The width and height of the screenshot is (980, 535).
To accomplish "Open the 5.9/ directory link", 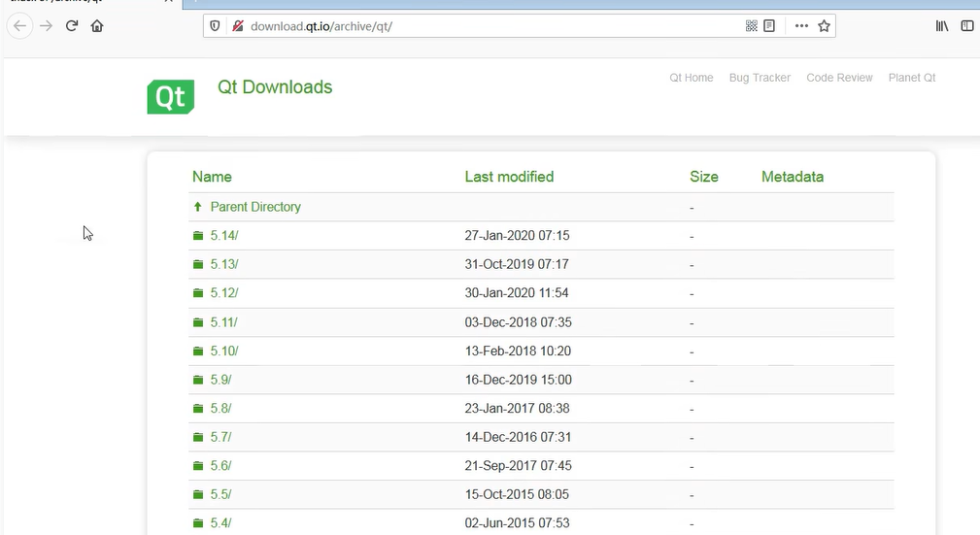I will coord(220,380).
